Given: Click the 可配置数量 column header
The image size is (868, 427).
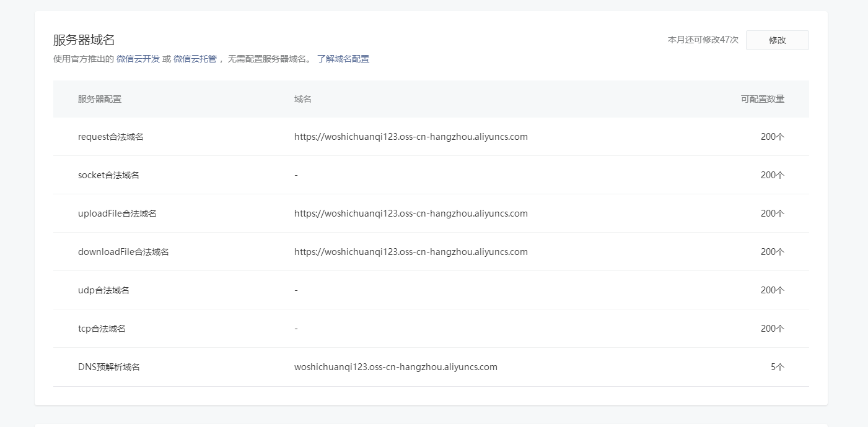Looking at the screenshot, I should [x=763, y=99].
